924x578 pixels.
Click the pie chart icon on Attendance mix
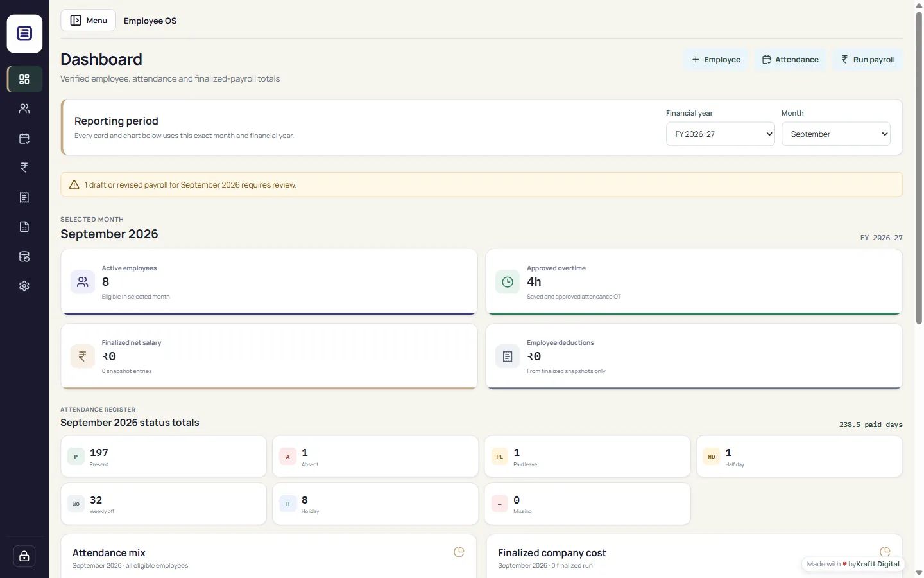point(459,552)
